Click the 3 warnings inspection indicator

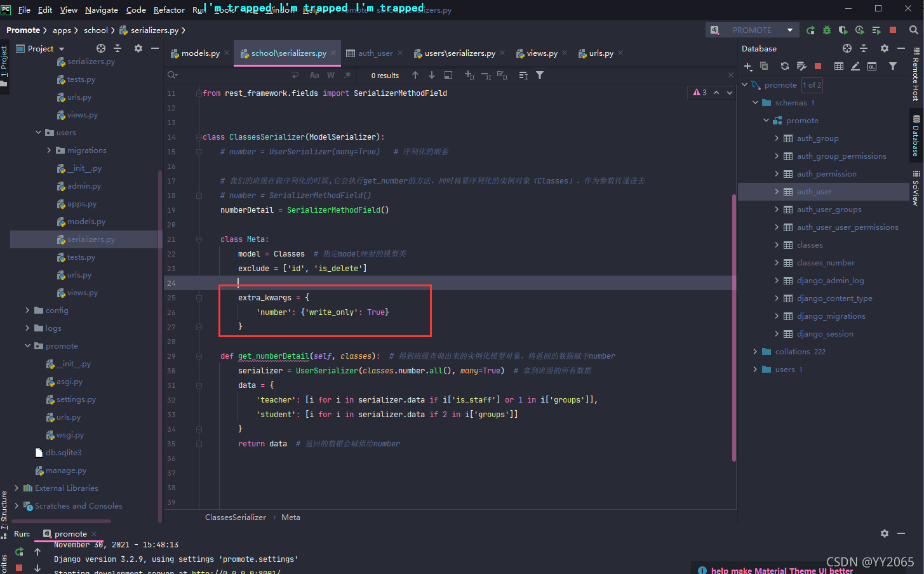pyautogui.click(x=700, y=93)
